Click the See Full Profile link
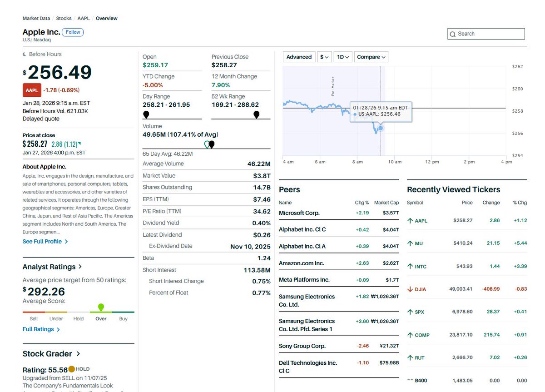The width and height of the screenshot is (545, 392). click(x=45, y=242)
